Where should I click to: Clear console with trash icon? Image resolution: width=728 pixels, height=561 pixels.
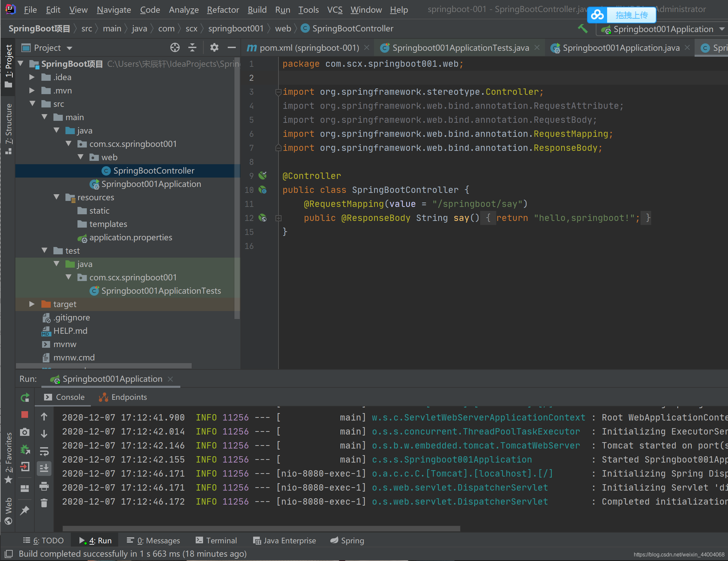[x=44, y=503]
